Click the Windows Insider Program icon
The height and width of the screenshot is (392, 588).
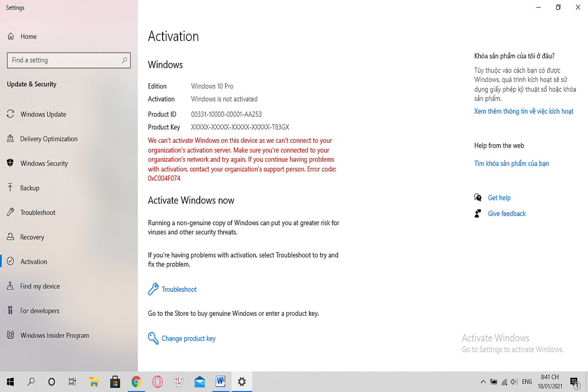point(11,335)
